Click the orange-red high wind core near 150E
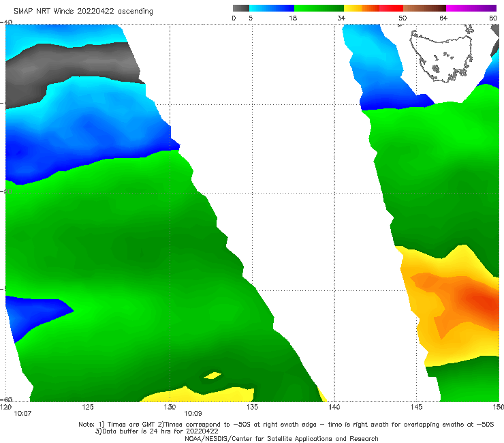 coord(482,301)
